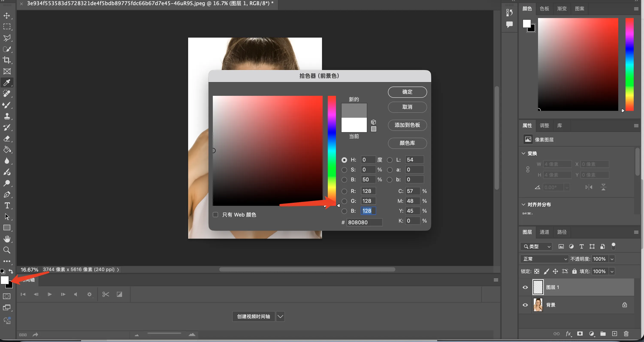Open the 正常 blend mode dropdown
The width and height of the screenshot is (644, 342).
pyautogui.click(x=544, y=259)
